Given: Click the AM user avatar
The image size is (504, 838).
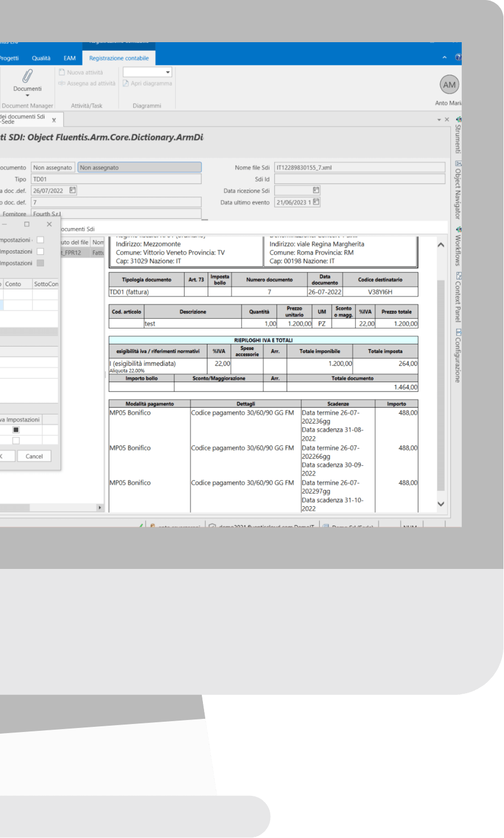Looking at the screenshot, I should click(449, 84).
